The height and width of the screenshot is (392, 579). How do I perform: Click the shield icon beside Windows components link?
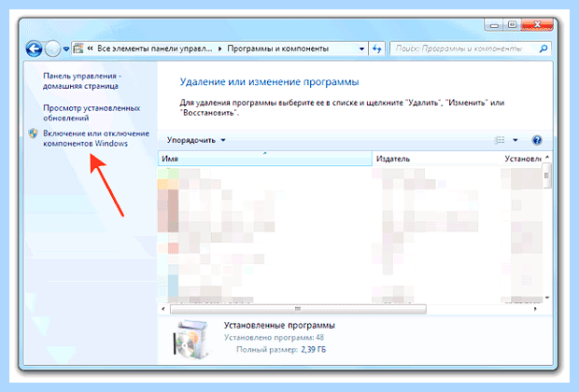point(34,133)
